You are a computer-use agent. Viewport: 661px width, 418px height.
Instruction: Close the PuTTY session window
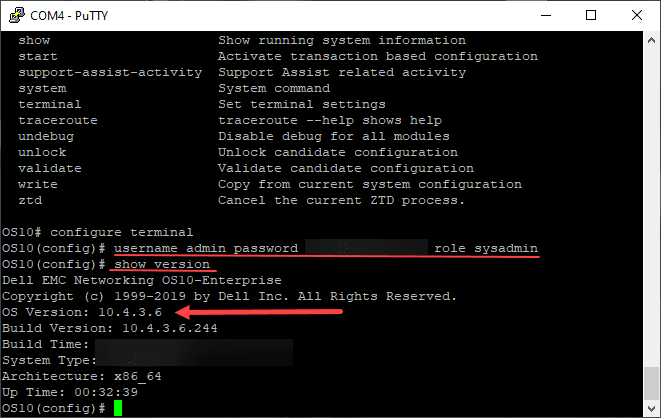pos(637,13)
